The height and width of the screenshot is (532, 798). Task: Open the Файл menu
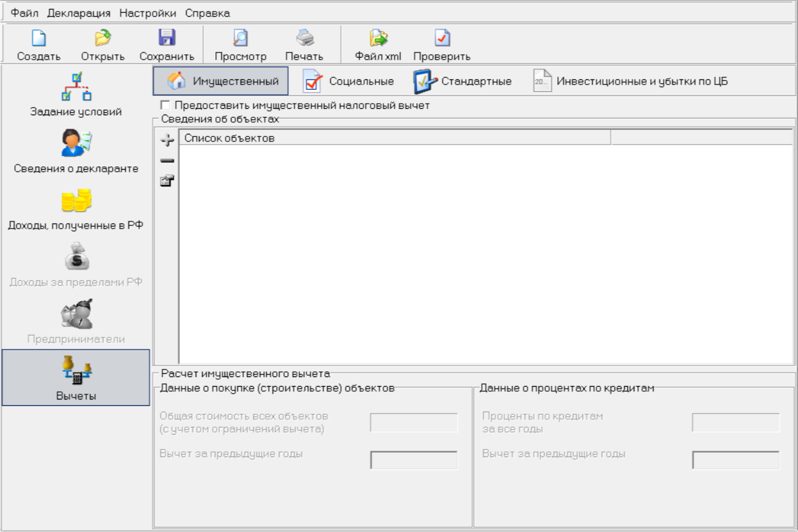24,13
